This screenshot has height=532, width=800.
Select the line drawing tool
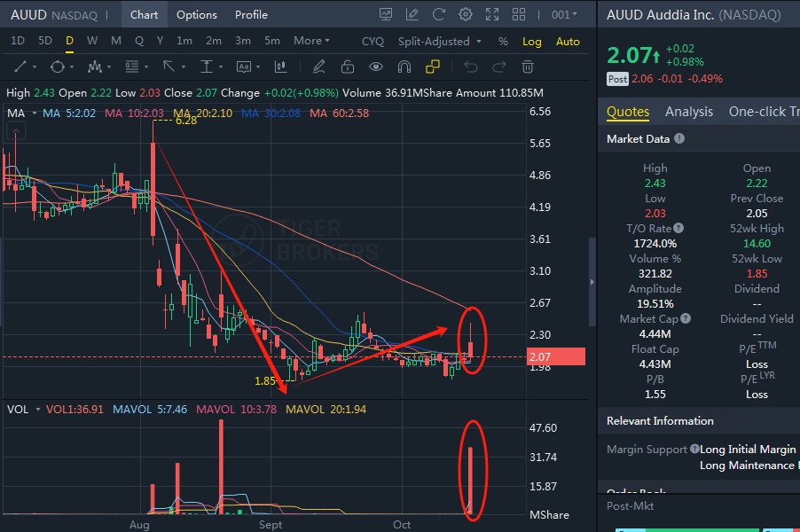[20, 66]
